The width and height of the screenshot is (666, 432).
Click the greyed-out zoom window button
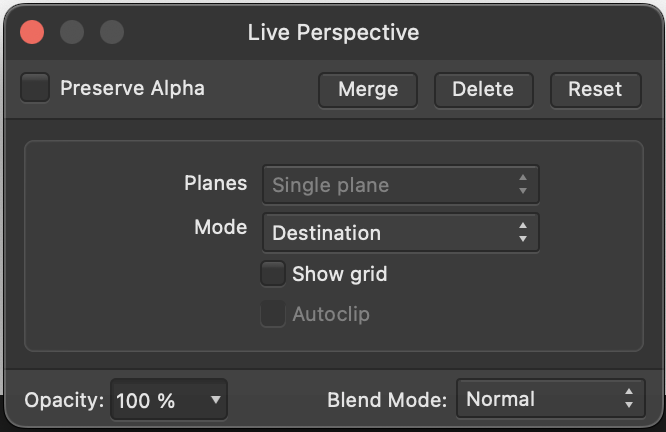112,32
